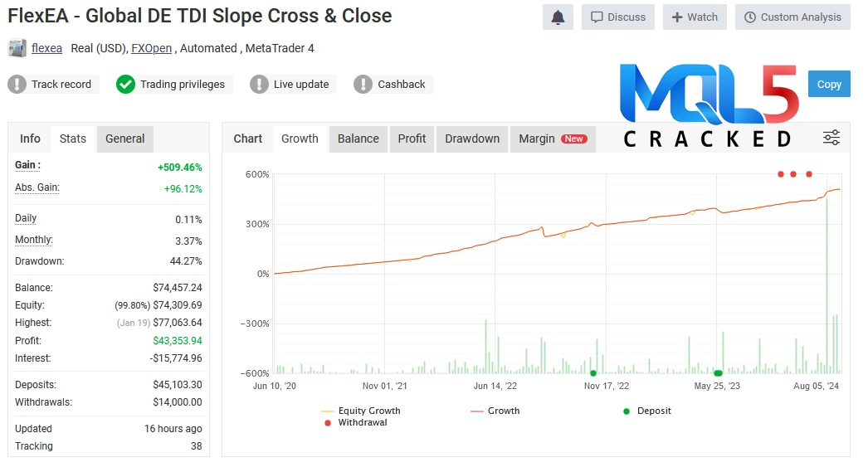Click the leftmost red withdrawal marker

pyautogui.click(x=781, y=174)
